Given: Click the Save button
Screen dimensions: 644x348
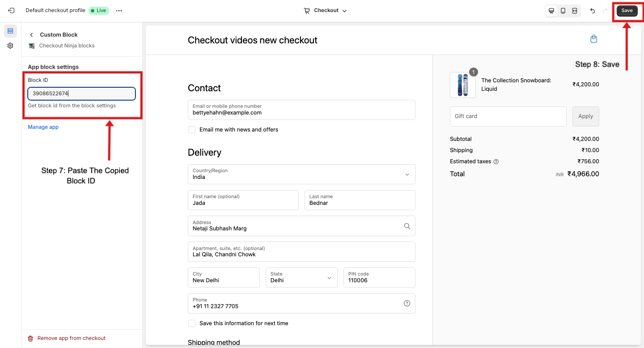Looking at the screenshot, I should coord(627,11).
